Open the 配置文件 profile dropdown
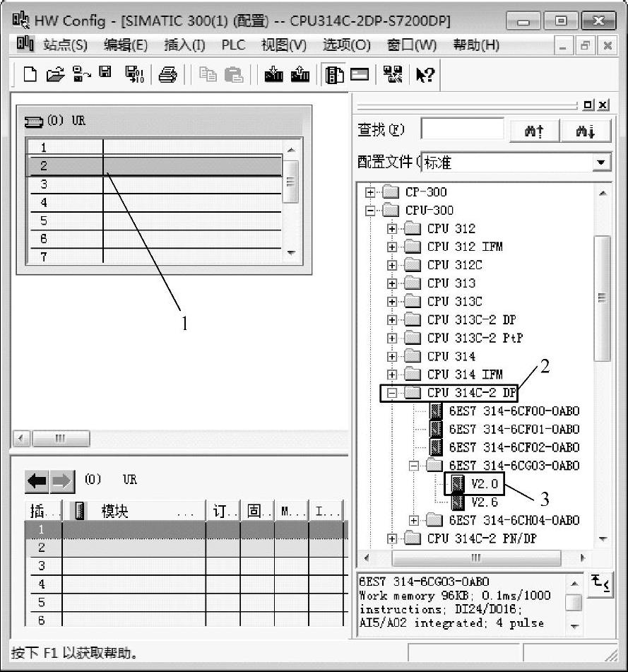The height and width of the screenshot is (672, 628). coord(601,163)
